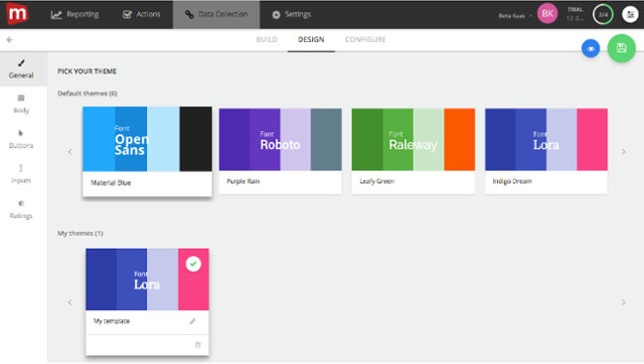Screen dimensions: 644x364
Task: Switch to the DESIGN tab
Action: (311, 40)
